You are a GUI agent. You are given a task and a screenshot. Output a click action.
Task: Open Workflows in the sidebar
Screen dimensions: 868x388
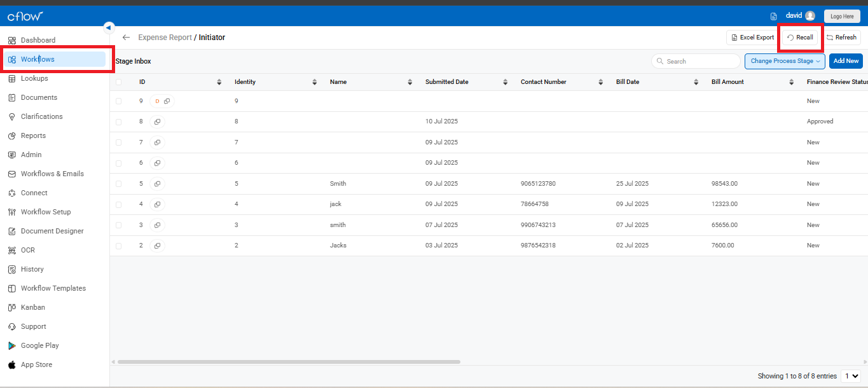pos(54,59)
